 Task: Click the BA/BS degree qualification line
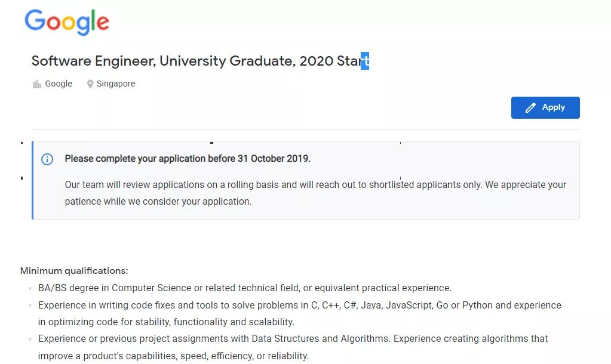pos(245,288)
